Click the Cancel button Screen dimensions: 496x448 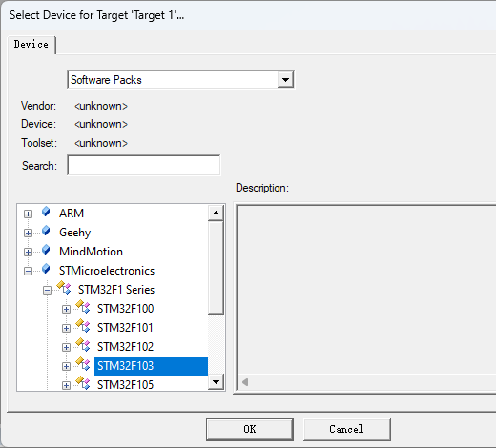pos(346,429)
